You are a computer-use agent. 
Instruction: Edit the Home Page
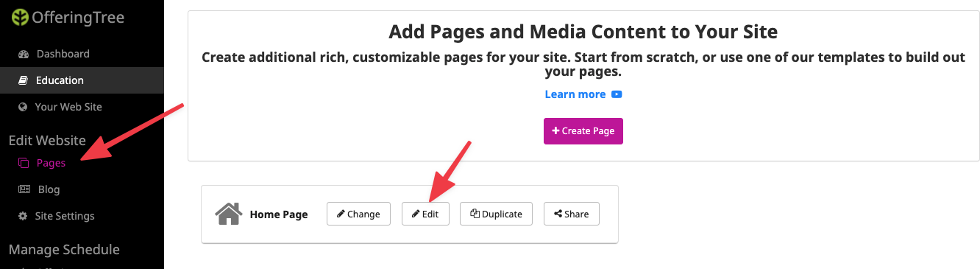click(425, 214)
